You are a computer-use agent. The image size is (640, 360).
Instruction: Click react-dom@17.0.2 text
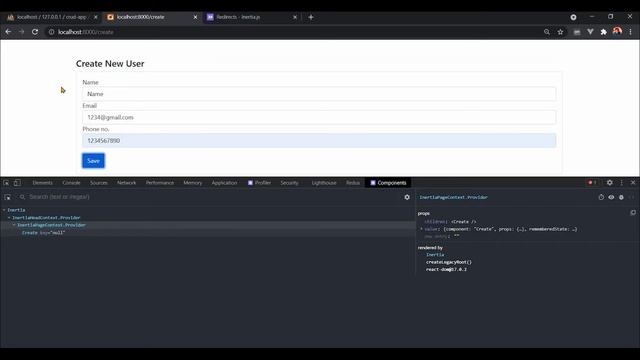pyautogui.click(x=446, y=269)
